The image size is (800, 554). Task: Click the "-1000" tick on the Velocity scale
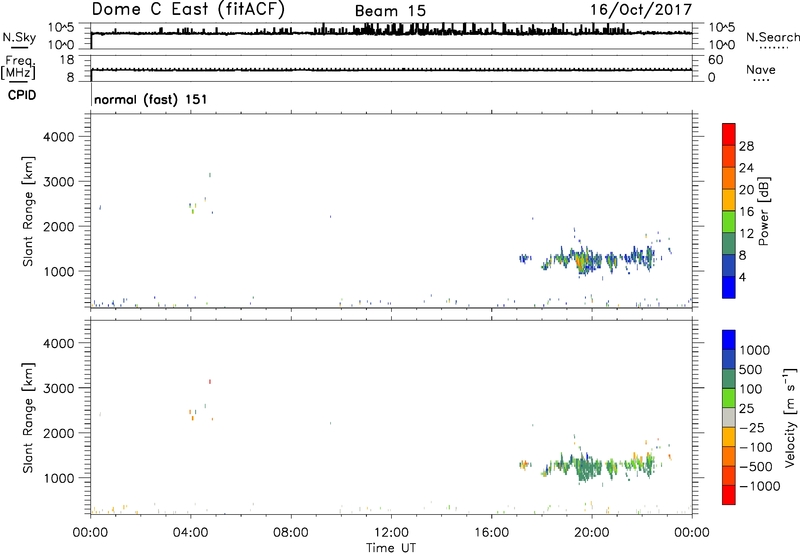(759, 486)
